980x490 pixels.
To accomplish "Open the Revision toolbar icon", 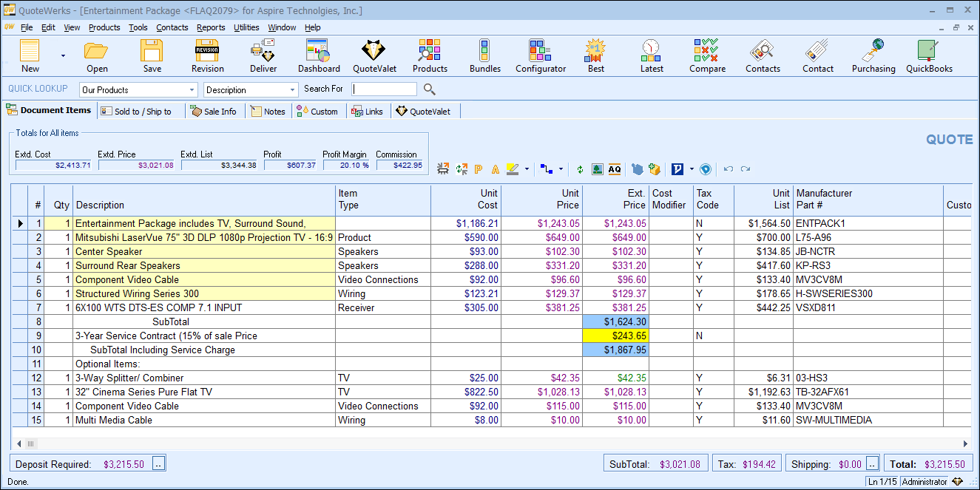I will 207,55.
